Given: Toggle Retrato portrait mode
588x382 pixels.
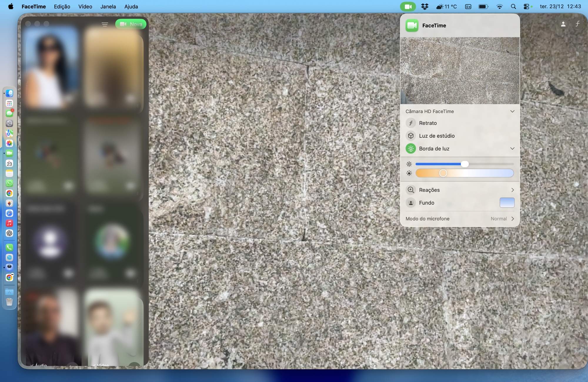Looking at the screenshot, I should pyautogui.click(x=411, y=123).
